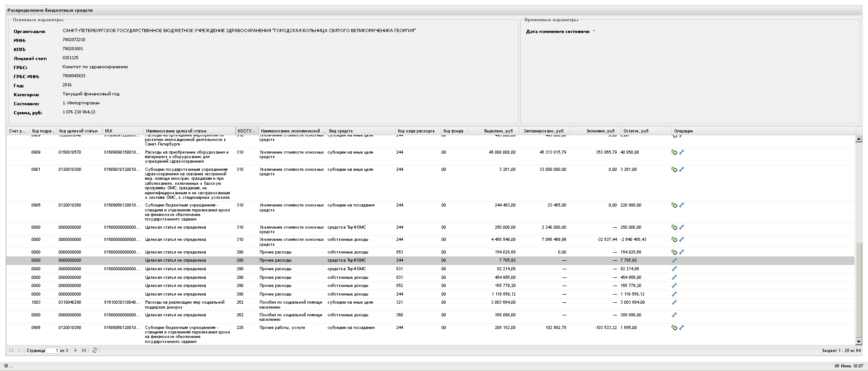Click the wrench icon in the 388 099,00 row
The image size is (868, 371).
point(674,315)
